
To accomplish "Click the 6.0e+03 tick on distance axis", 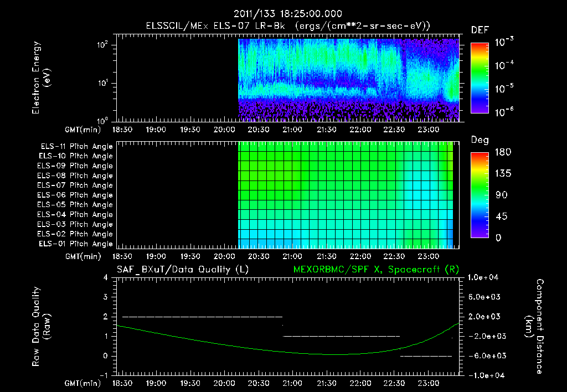I will pyautogui.click(x=484, y=297).
